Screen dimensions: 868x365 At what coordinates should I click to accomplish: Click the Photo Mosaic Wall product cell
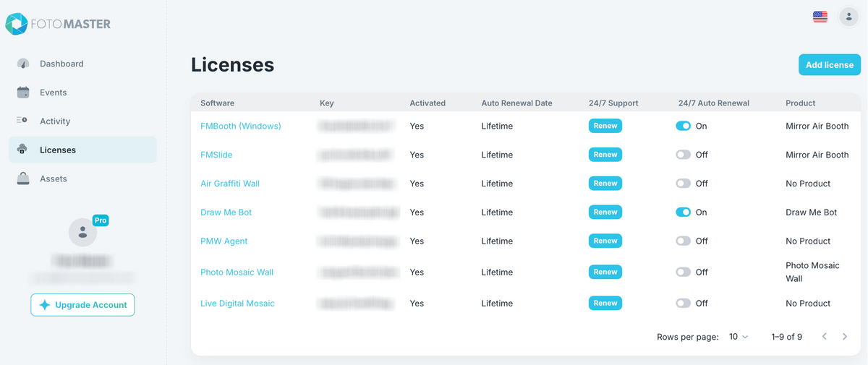(812, 272)
